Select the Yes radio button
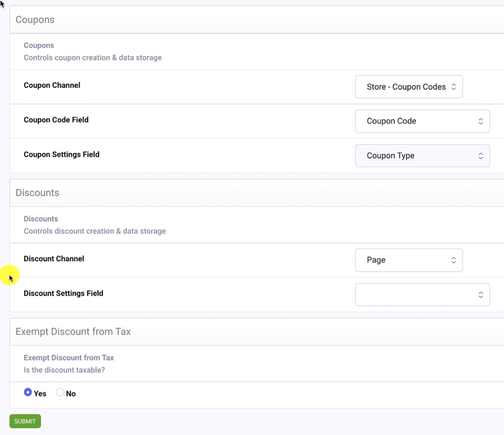 point(28,392)
